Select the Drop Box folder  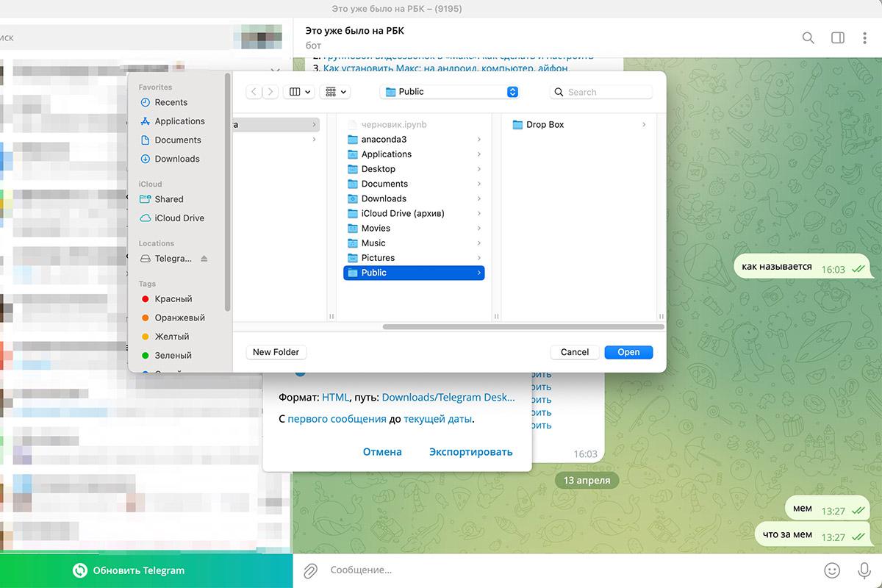point(578,124)
